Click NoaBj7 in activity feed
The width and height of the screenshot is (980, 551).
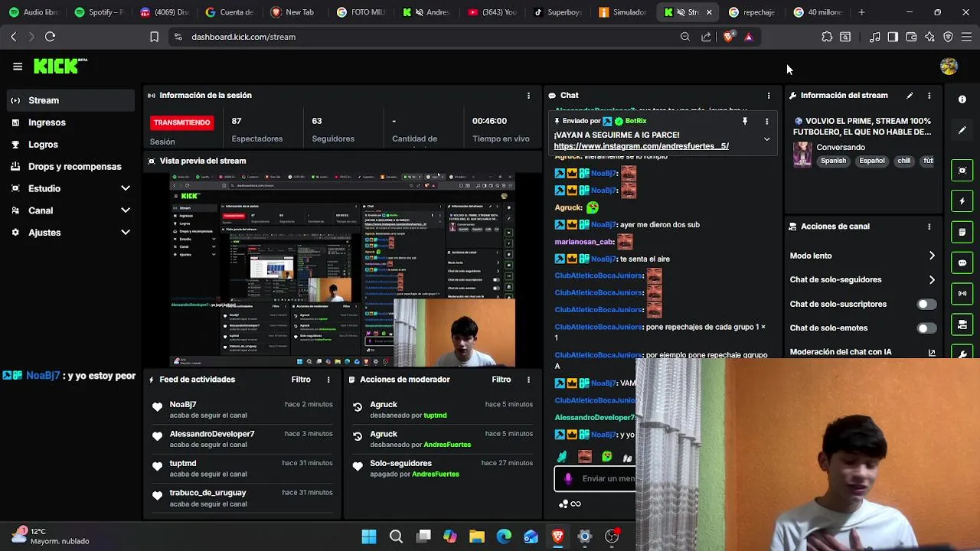183,405
